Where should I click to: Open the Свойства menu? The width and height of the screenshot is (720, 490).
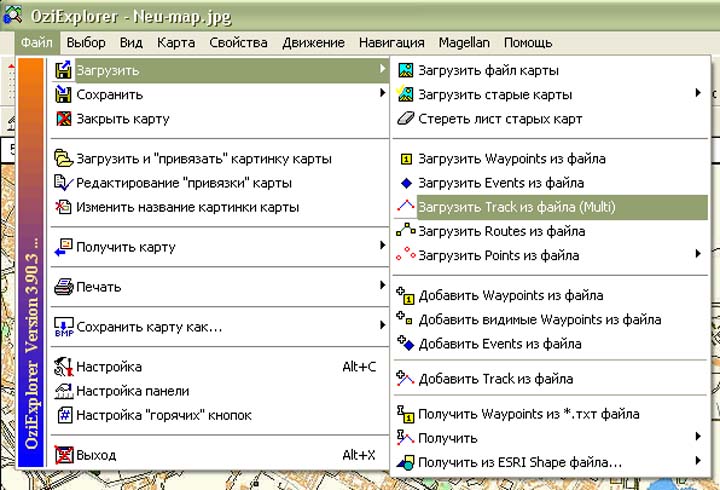click(x=238, y=43)
